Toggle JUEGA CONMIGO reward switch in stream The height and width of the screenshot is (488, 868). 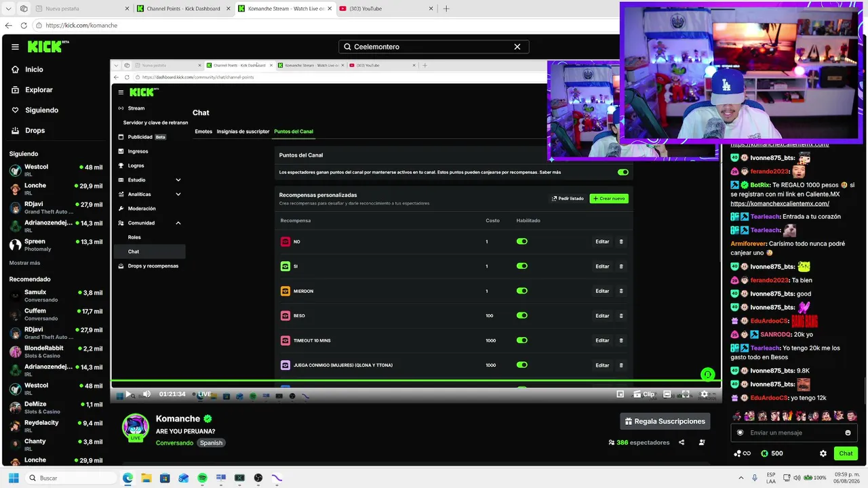point(521,365)
